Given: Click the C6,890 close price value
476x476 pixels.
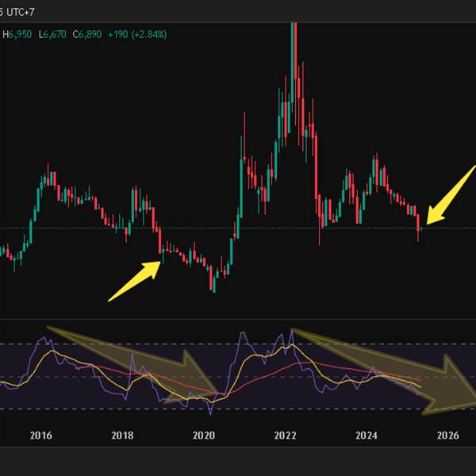Looking at the screenshot, I should [87, 34].
